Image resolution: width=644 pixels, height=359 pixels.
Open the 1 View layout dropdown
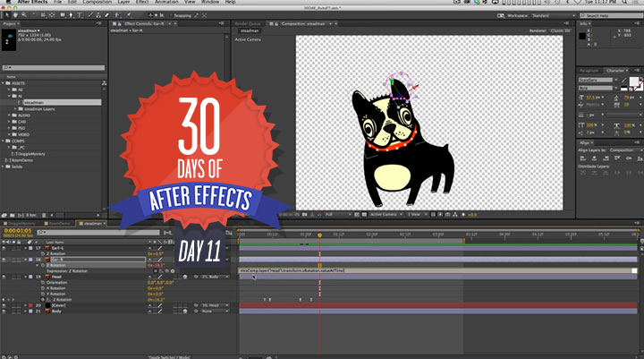coord(418,215)
